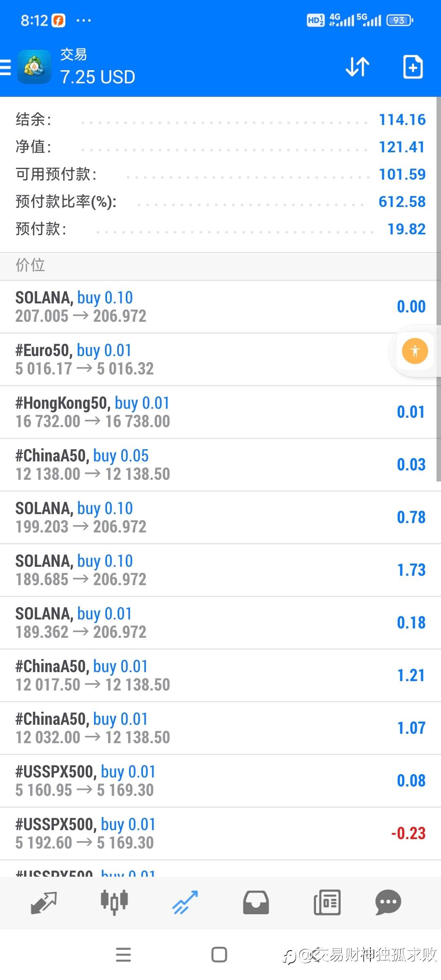Expand the #Euro50 buy 0.01 position

(x=196, y=359)
